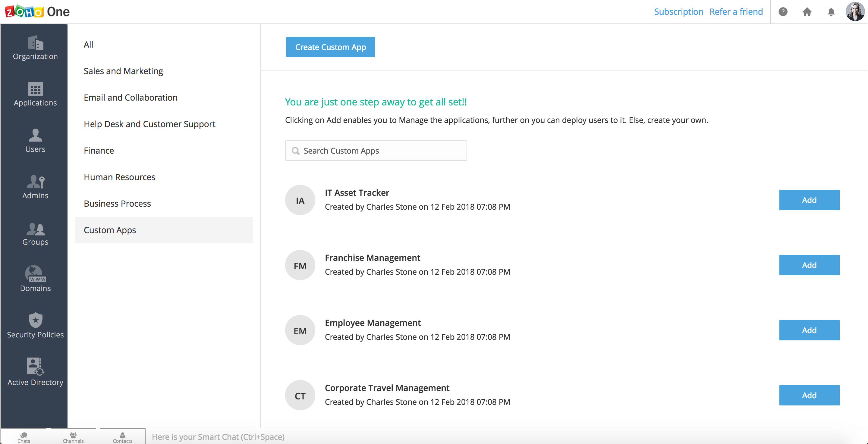Open the Chats tab in bottom bar

click(24, 437)
